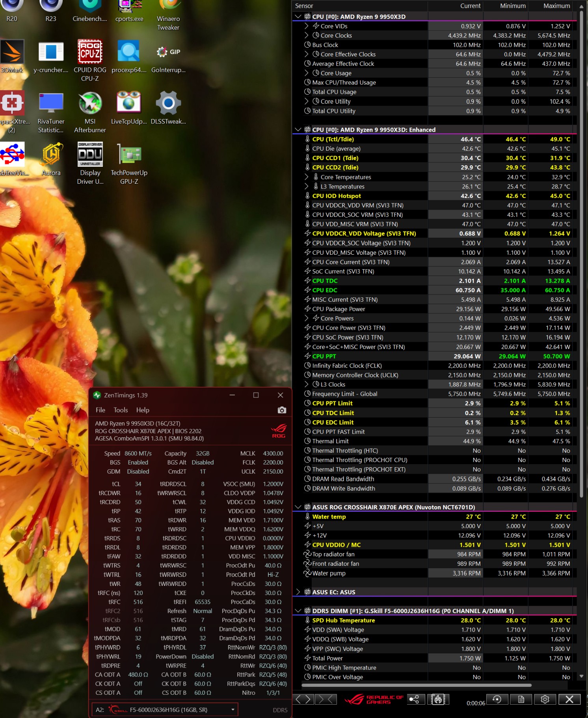The height and width of the screenshot is (718, 588).
Task: Expand the Core Powers row
Action: tap(307, 319)
